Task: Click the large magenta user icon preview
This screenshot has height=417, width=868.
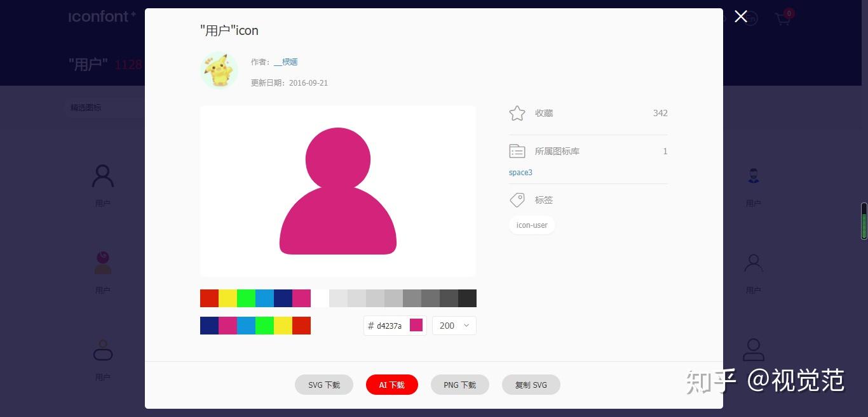Action: click(x=338, y=191)
